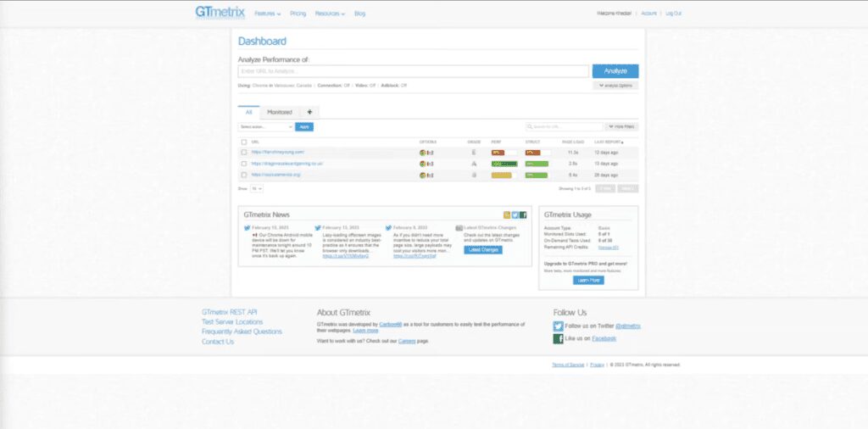The image size is (868, 429).
Task: Click the Twitter bird beside the February 8 news
Action: [389, 227]
